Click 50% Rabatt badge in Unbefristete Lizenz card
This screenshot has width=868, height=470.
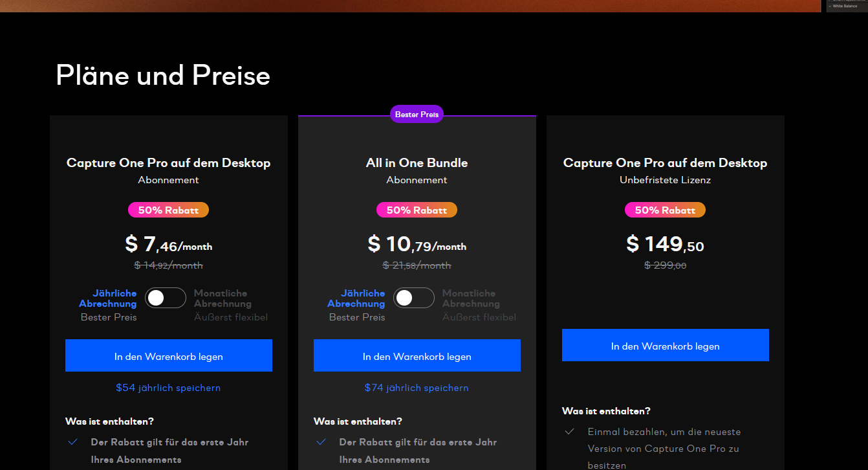[665, 210]
